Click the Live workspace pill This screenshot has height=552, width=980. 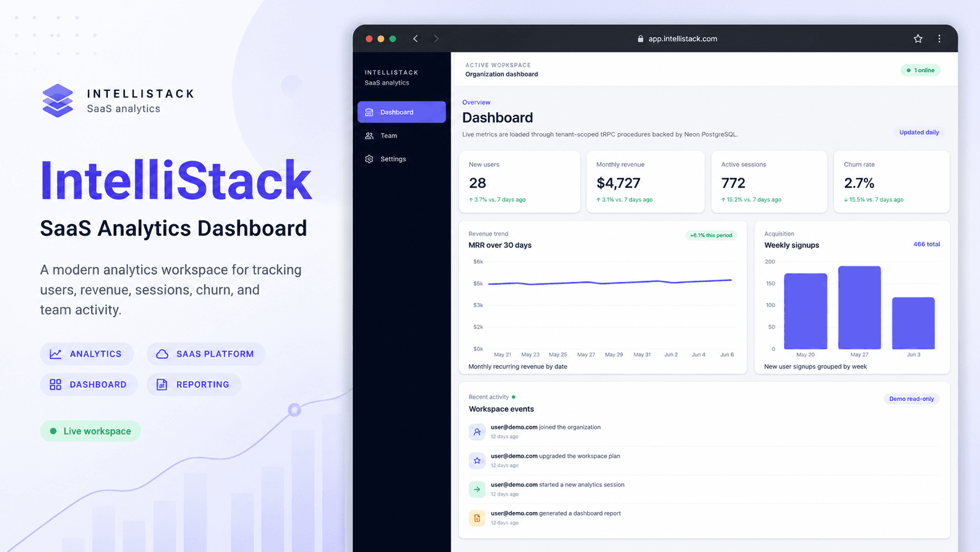pyautogui.click(x=90, y=431)
